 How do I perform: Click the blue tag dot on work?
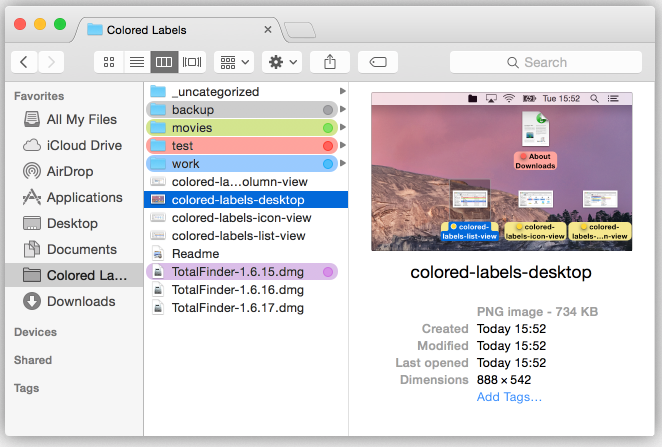(328, 164)
